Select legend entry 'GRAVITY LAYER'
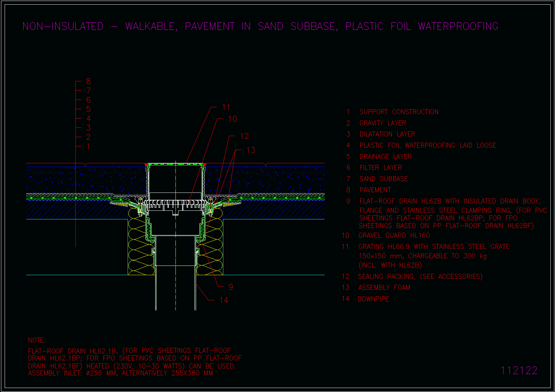Viewport: 555px width, 392px height. coord(383,123)
